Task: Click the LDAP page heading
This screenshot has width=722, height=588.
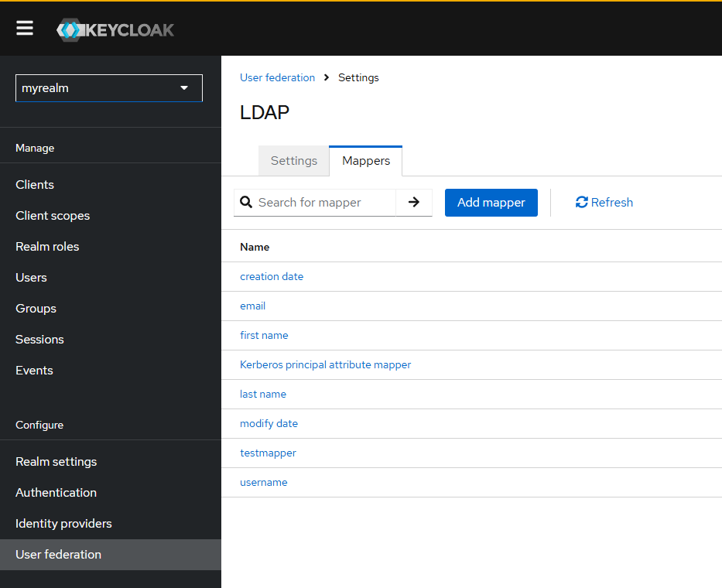Action: click(x=265, y=112)
